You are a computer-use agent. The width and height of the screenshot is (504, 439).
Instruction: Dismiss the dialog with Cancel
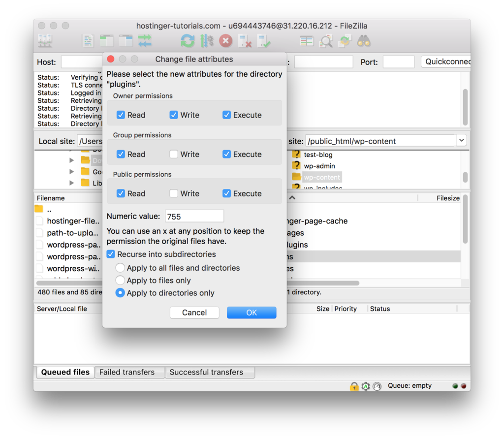(194, 312)
